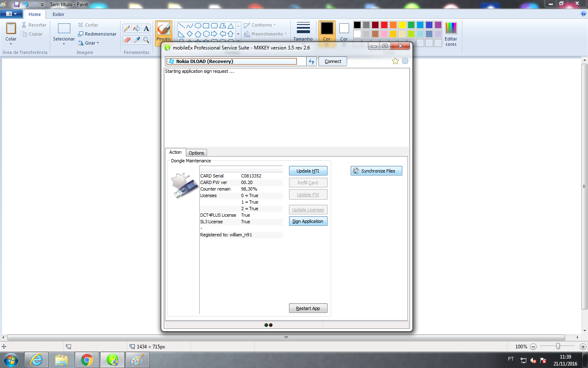588x368 pixels.
Task: Click the Update HTI button
Action: coord(308,171)
